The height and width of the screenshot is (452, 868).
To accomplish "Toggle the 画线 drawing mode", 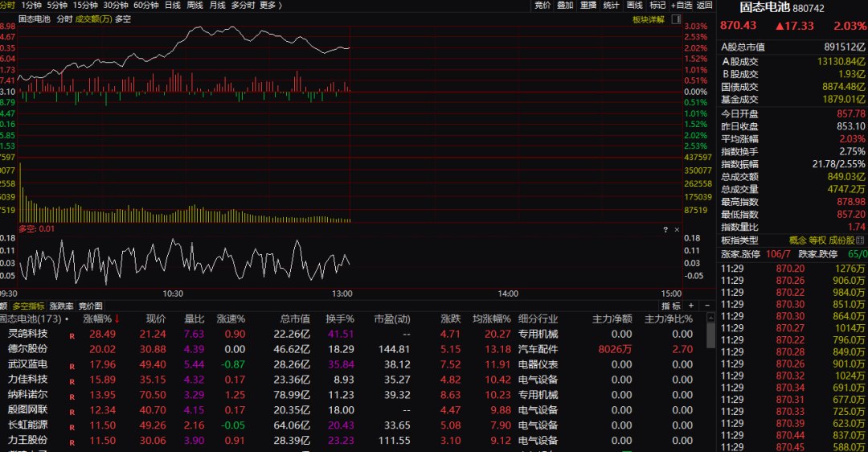I will coord(634,5).
